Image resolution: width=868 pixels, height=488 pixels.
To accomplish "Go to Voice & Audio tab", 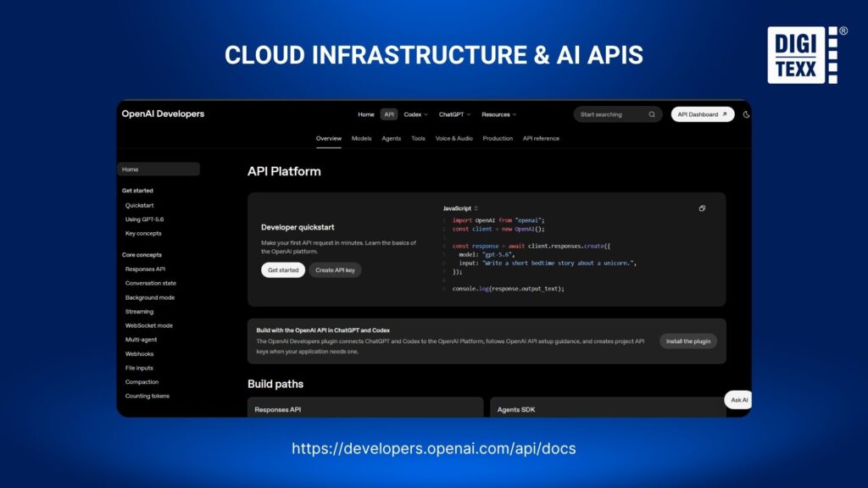I will click(454, 138).
